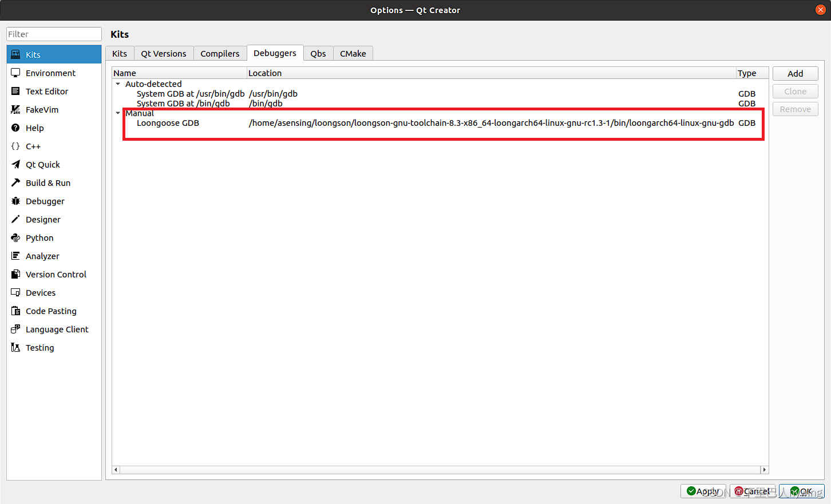This screenshot has width=831, height=504.
Task: Add a new debugger
Action: tap(795, 73)
